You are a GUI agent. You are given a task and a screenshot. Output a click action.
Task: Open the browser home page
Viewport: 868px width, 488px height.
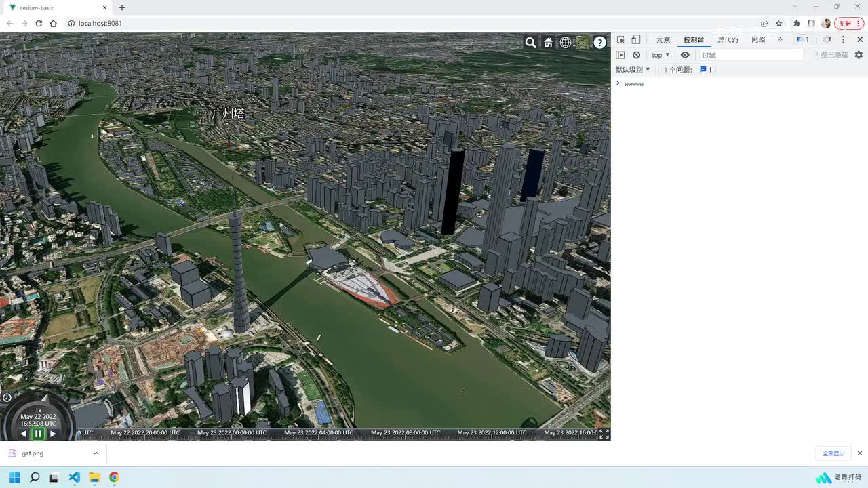(54, 23)
